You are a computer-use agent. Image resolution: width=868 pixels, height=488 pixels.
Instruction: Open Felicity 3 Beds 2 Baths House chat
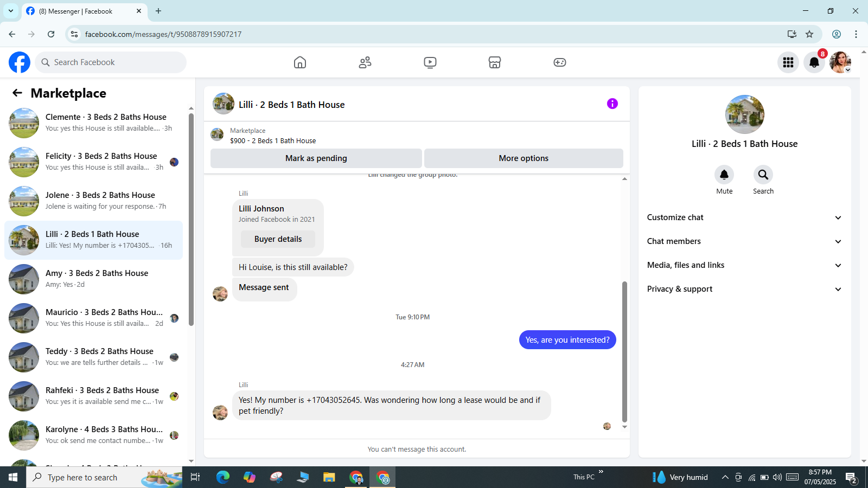pos(93,162)
